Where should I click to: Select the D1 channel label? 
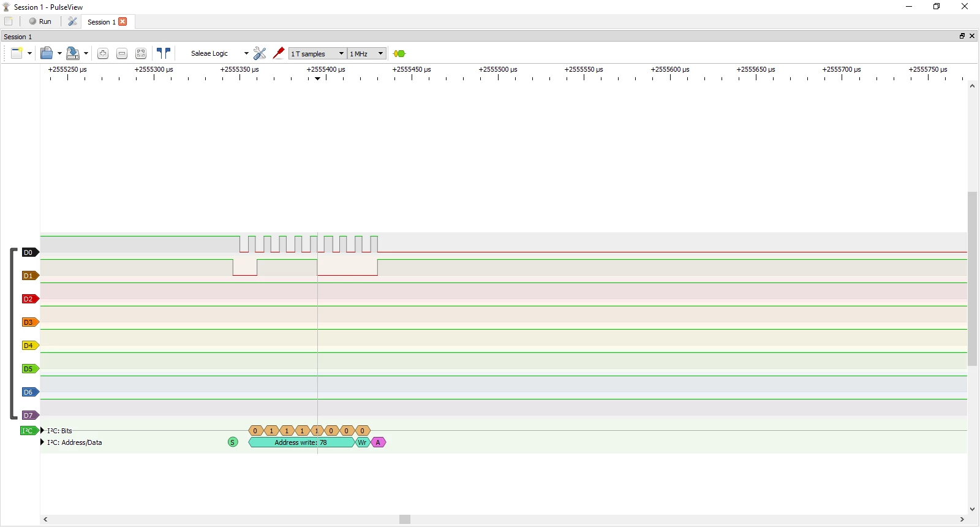(x=30, y=276)
